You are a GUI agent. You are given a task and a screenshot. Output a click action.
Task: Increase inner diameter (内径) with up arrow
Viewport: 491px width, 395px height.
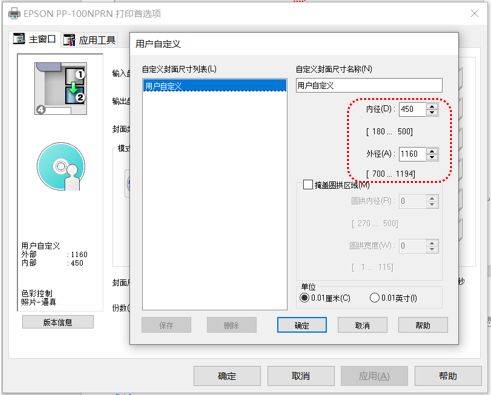click(x=432, y=106)
